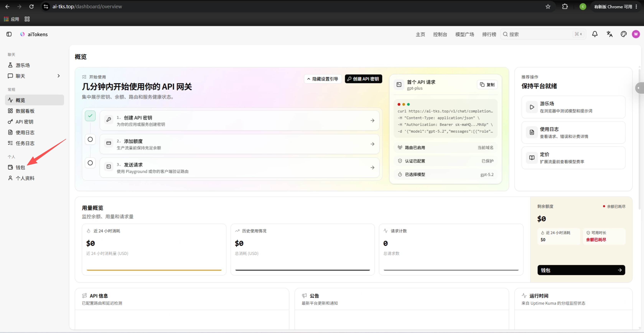The image size is (644, 333).
Task: Open the 使用日志 recommended action card
Action: pyautogui.click(x=573, y=133)
